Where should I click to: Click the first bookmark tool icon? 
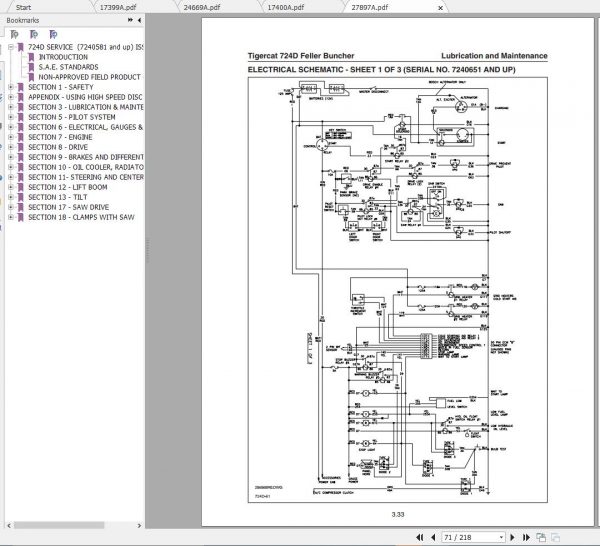point(14,34)
